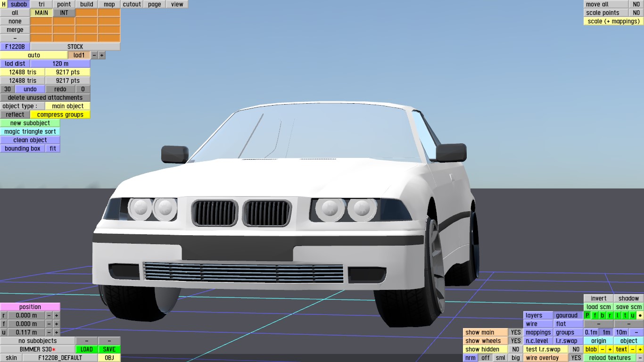Viewport: 644px width, 362px height.
Task: Decrease LOD level with minus beside lod1
Action: [x=94, y=55]
